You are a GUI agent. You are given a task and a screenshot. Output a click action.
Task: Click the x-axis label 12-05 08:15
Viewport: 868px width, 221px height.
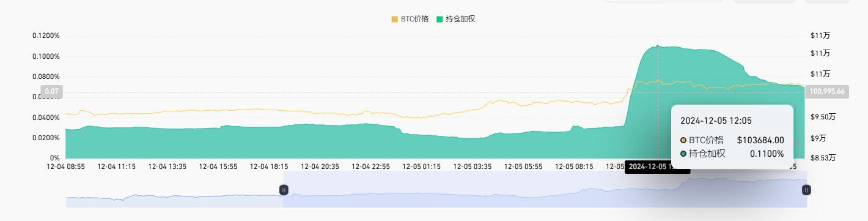[574, 167]
